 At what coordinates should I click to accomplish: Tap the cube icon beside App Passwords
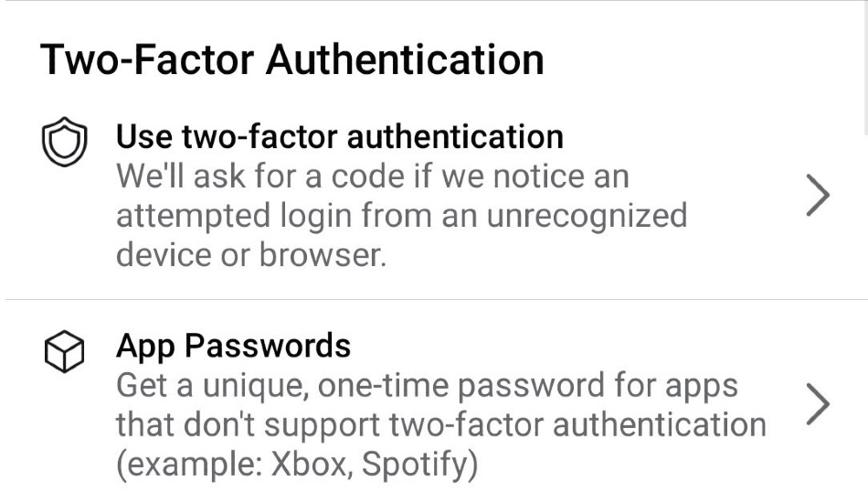pyautogui.click(x=64, y=352)
